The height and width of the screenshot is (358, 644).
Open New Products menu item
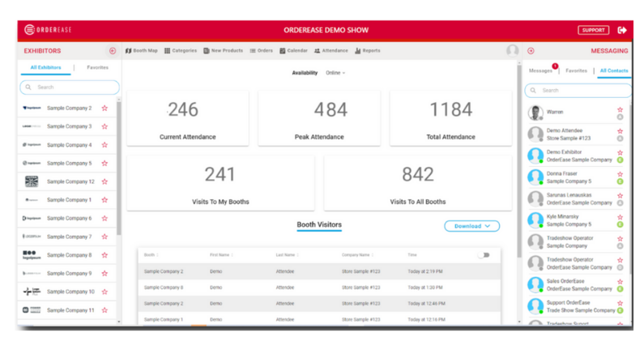coord(223,50)
